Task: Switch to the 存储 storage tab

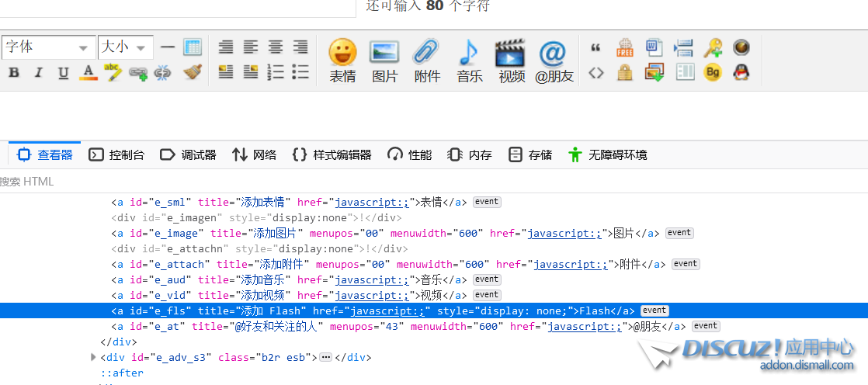Action: tap(530, 155)
